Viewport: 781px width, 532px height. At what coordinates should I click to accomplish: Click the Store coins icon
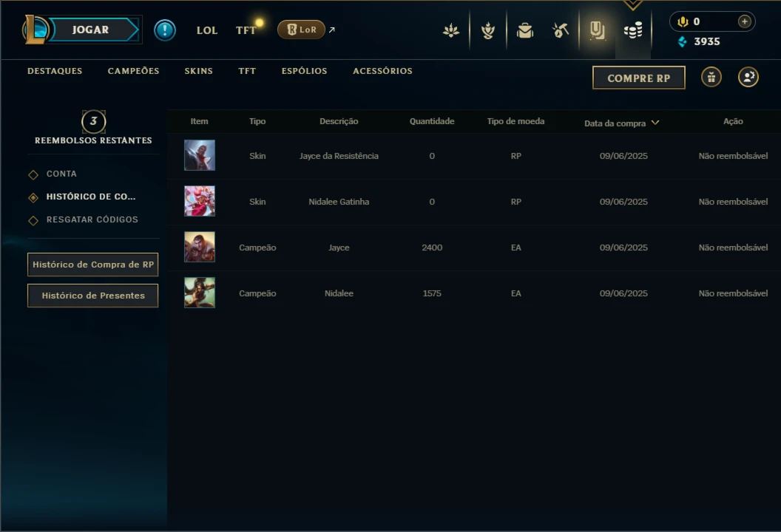tap(633, 30)
